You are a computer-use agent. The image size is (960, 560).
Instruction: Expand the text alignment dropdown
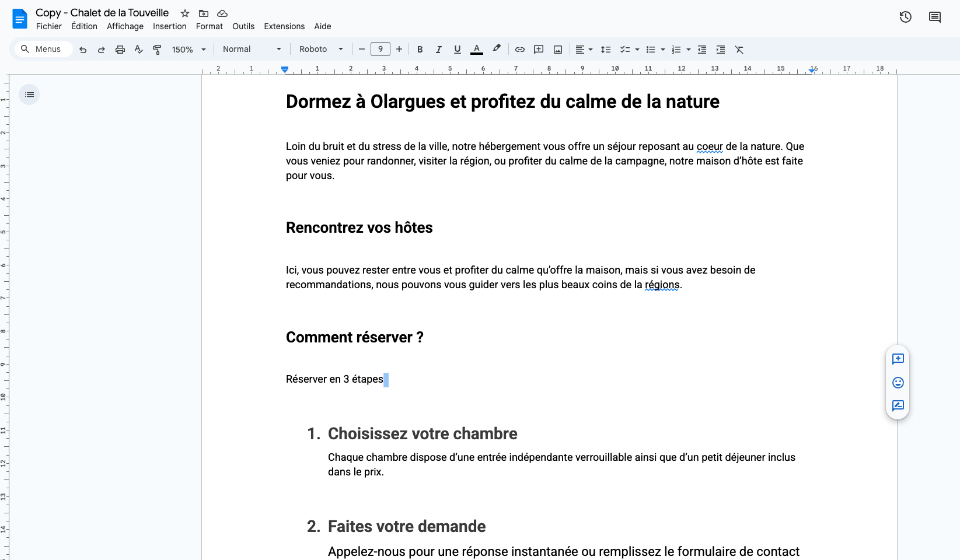tap(584, 50)
